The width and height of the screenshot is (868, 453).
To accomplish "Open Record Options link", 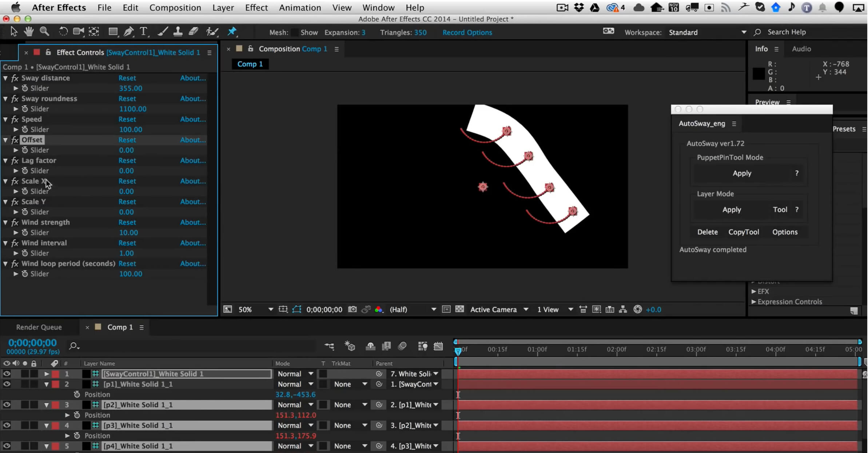I will [467, 32].
